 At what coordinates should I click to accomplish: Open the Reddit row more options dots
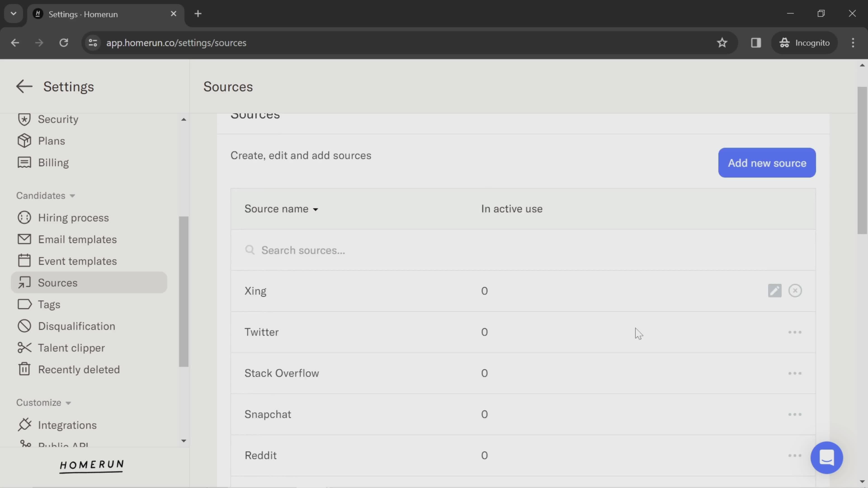tap(795, 456)
